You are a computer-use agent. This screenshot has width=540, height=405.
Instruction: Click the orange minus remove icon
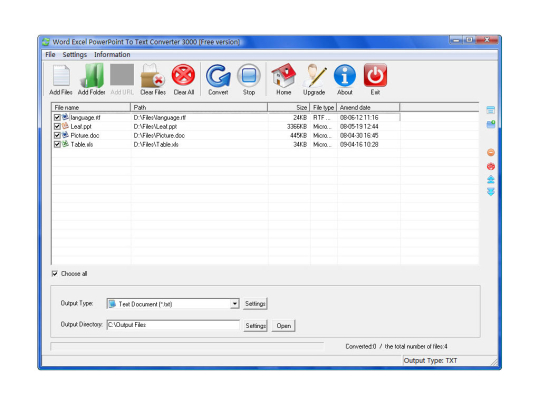coord(491,152)
